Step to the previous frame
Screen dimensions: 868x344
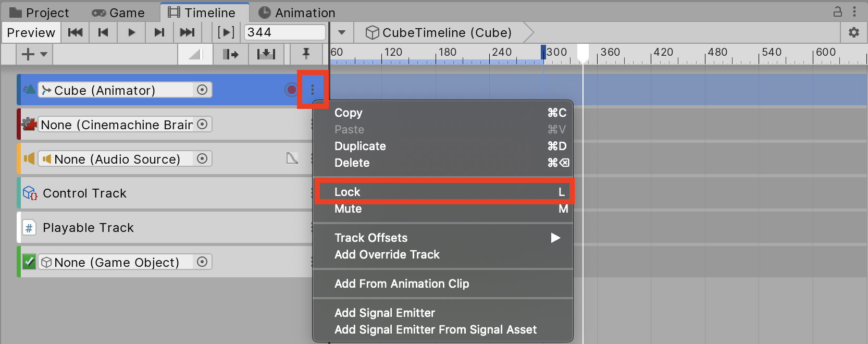[x=103, y=32]
